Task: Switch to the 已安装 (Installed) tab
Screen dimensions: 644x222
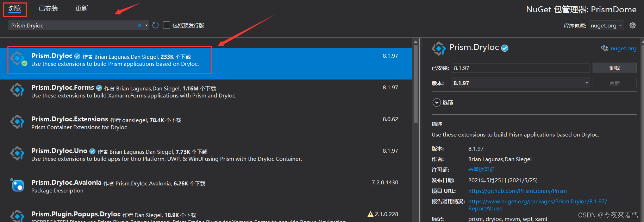Action: (x=48, y=8)
